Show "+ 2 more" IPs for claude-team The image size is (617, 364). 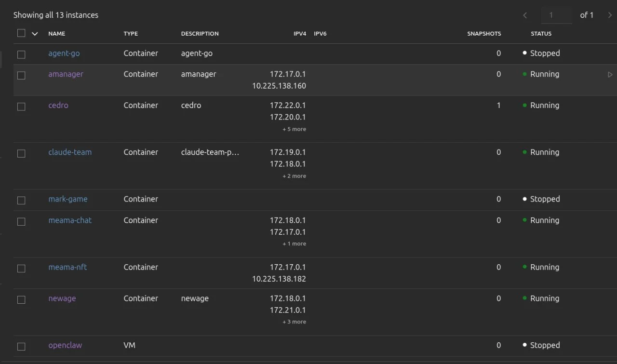click(294, 176)
